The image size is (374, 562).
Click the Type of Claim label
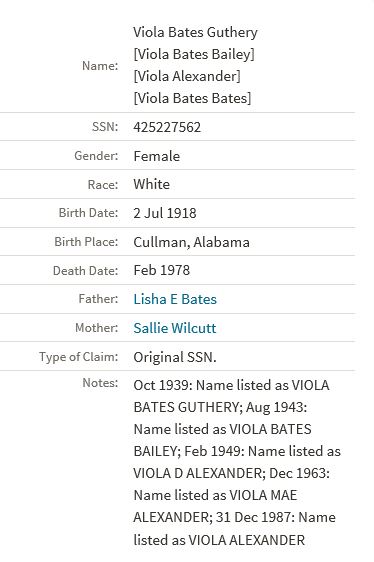tap(79, 357)
